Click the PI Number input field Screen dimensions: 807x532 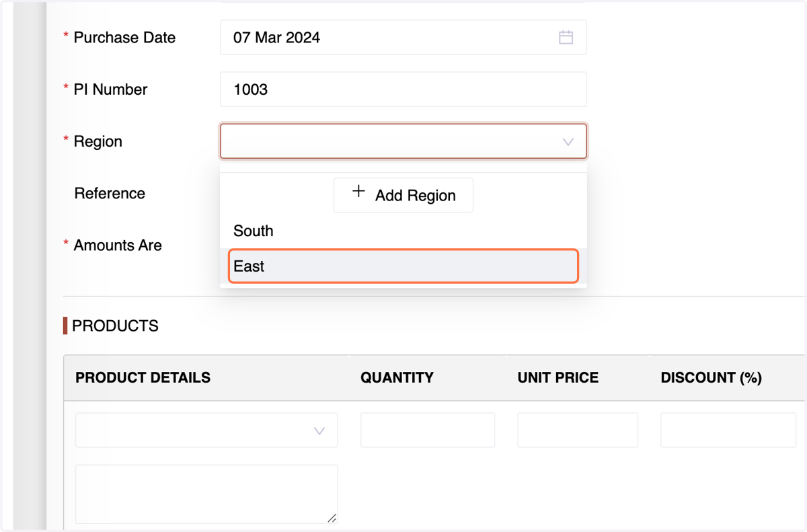coord(403,89)
